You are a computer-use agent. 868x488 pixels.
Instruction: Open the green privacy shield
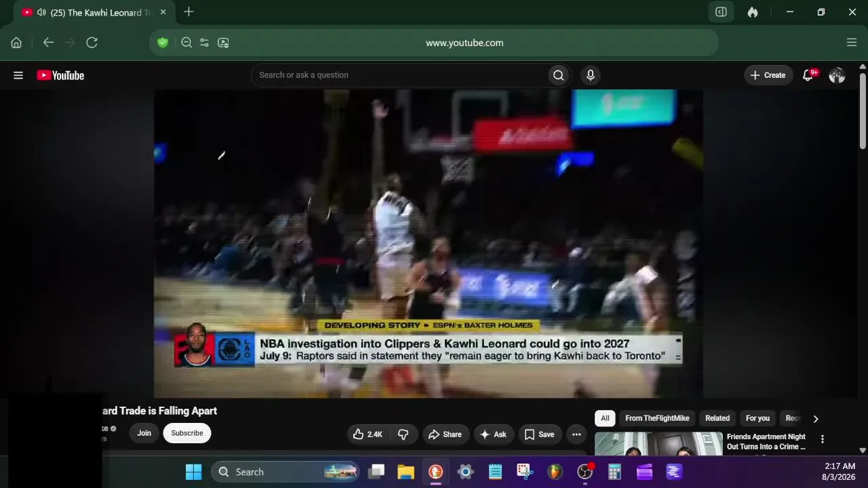pos(163,43)
